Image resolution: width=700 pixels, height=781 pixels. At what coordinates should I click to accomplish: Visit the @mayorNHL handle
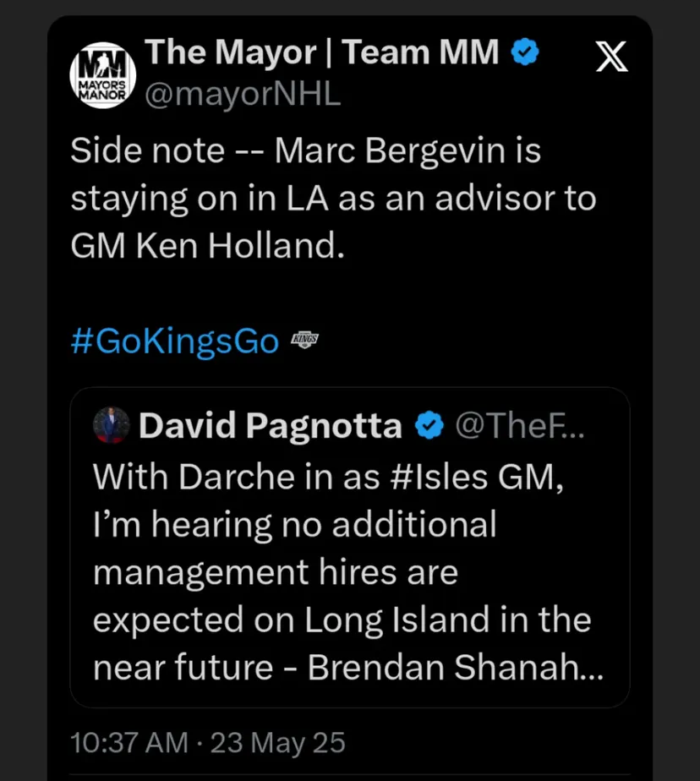tap(243, 95)
